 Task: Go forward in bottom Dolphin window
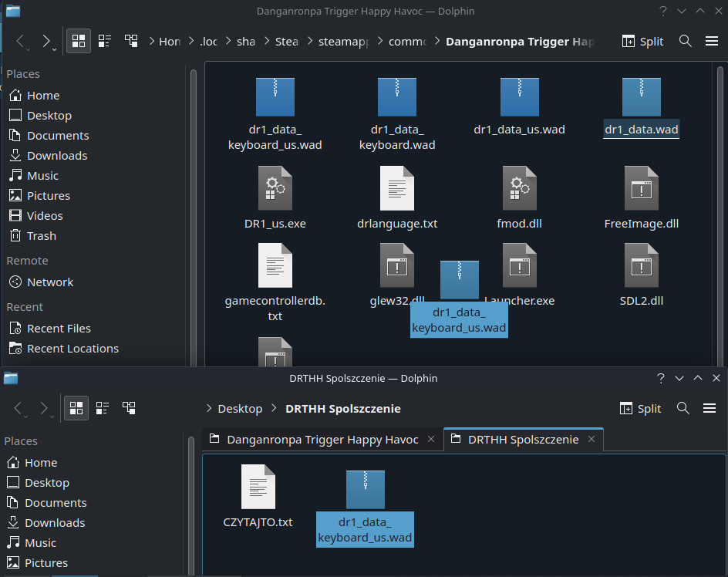pos(44,408)
